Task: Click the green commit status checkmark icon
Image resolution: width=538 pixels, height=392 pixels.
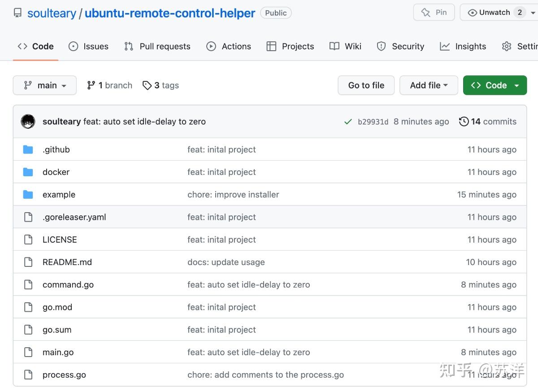Action: point(348,122)
